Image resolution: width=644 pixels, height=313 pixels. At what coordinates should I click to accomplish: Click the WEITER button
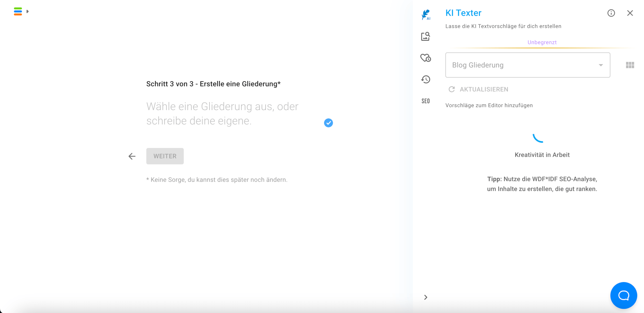[x=165, y=156]
